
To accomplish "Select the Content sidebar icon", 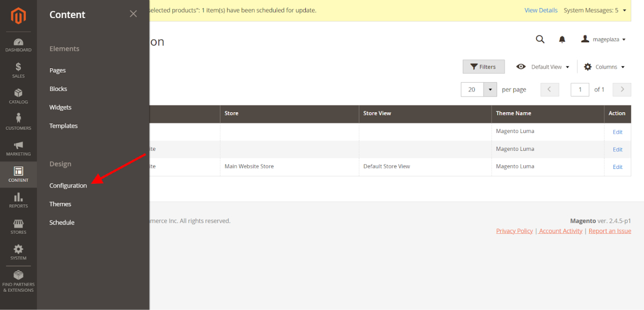I will [x=18, y=174].
